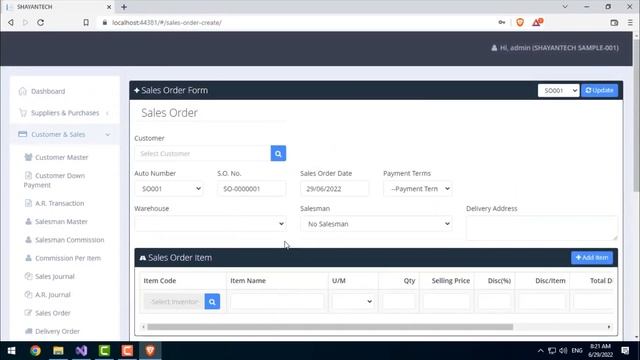640x360 pixels.
Task: Open the Warehouse dropdown
Action: [x=210, y=224]
